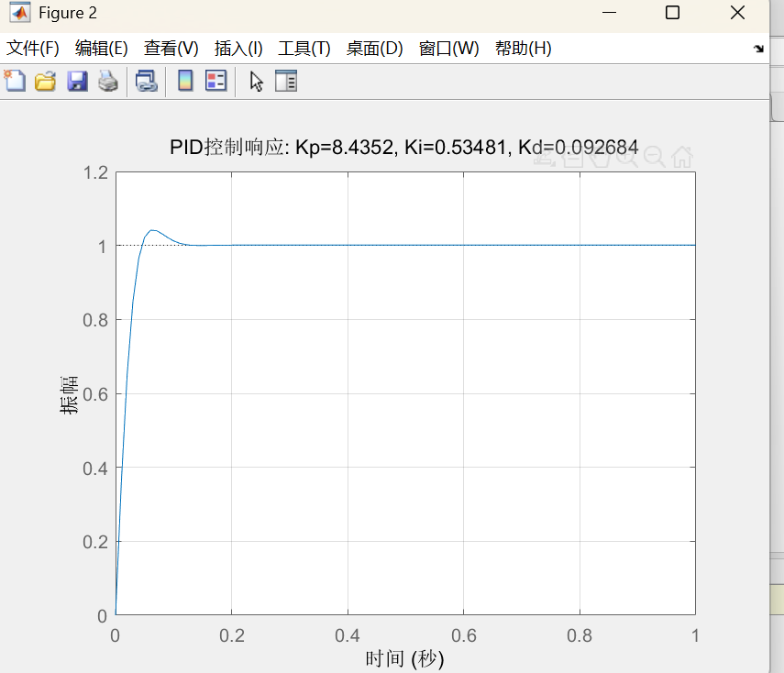The image size is (784, 673).
Task: Open the 编辑(E) menu
Action: pos(102,49)
